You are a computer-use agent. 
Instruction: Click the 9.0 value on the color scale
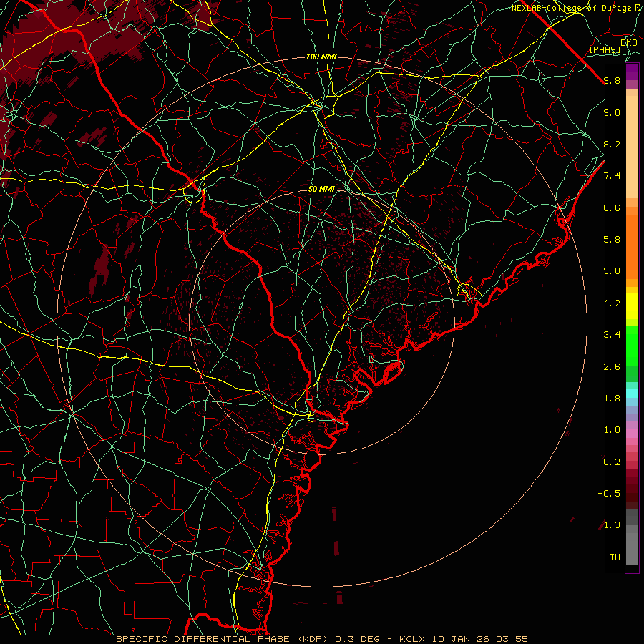point(612,112)
